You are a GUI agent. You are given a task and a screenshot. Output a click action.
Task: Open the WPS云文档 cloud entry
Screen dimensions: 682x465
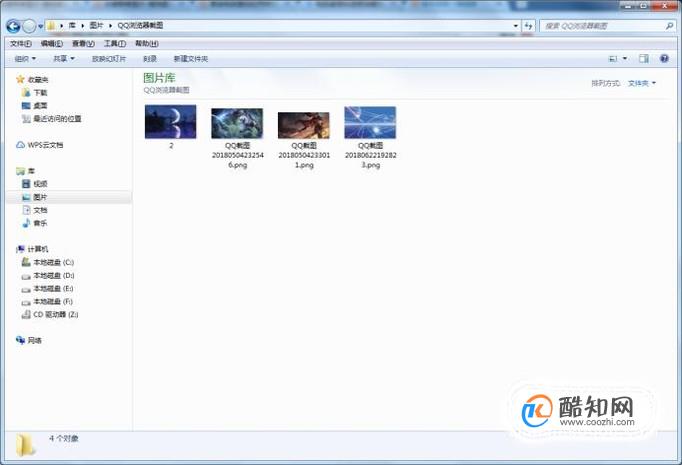(45, 145)
